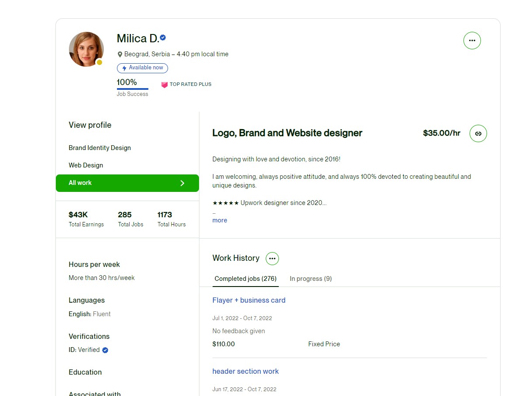Switch to the In progress tab
The width and height of the screenshot is (532, 396).
[311, 279]
